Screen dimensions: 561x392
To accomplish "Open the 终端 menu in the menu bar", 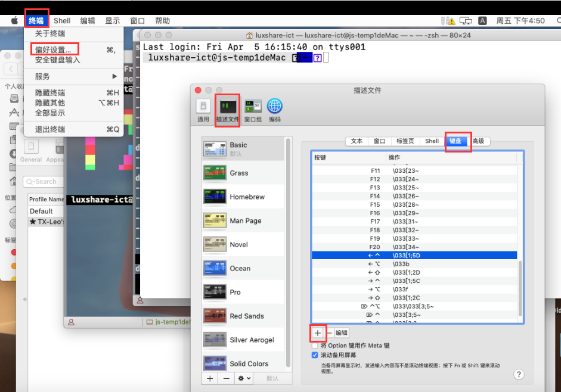I will [36, 21].
